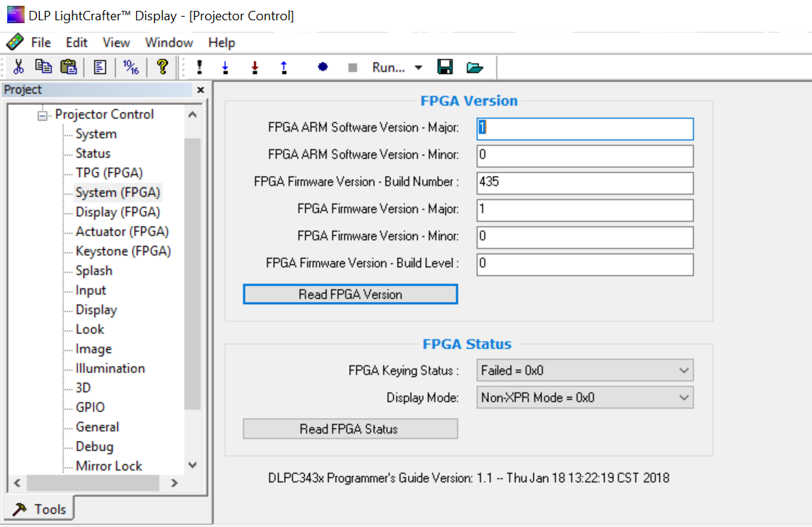This screenshot has height=527, width=812.
Task: Click the ARM Software Version Major field
Action: [585, 128]
